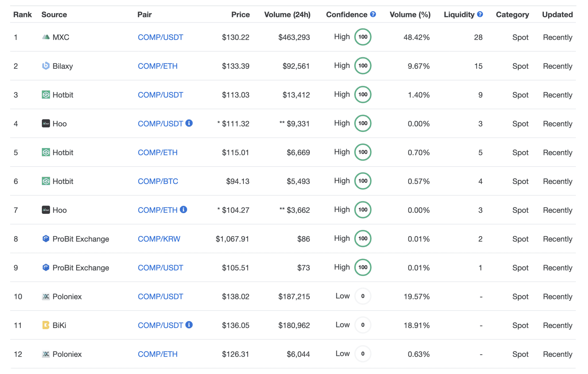This screenshot has height=374, width=588.
Task: Open Hotbit COMP/ETH pair link
Action: pyautogui.click(x=158, y=153)
